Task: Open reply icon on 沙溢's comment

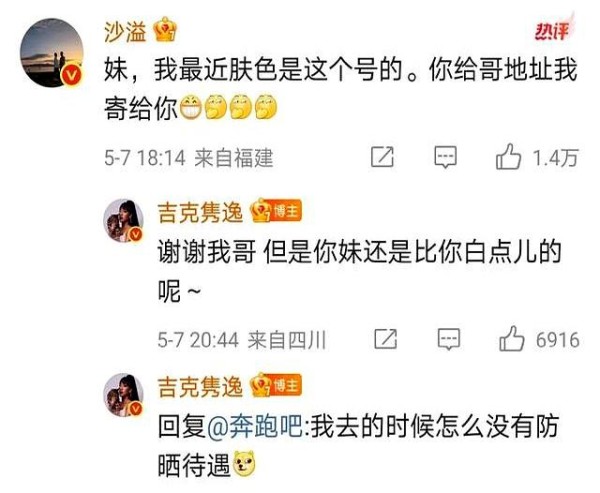Action: tap(445, 157)
